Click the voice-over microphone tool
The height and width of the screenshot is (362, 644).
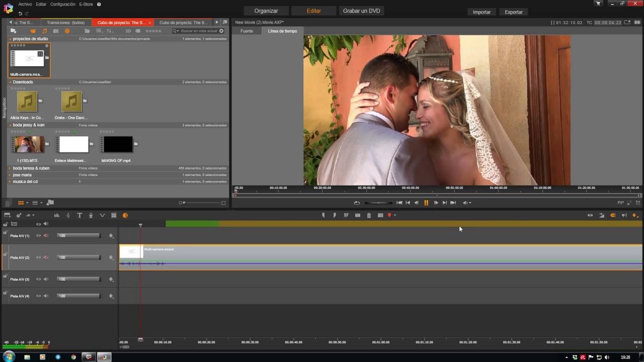pyautogui.click(x=91, y=215)
